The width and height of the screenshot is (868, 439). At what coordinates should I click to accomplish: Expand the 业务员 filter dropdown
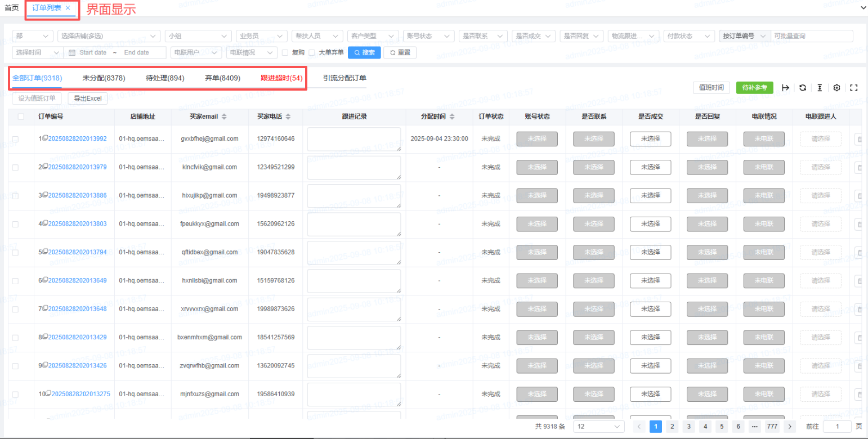pos(261,36)
